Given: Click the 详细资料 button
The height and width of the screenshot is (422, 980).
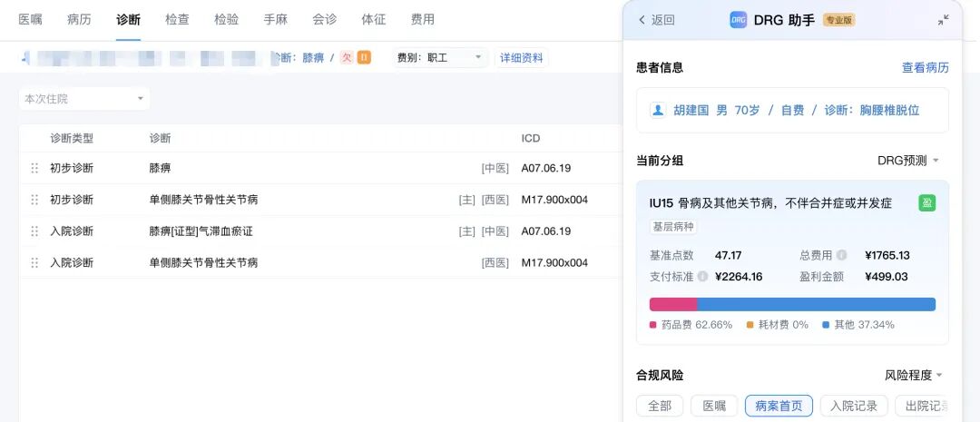Looking at the screenshot, I should tap(522, 58).
